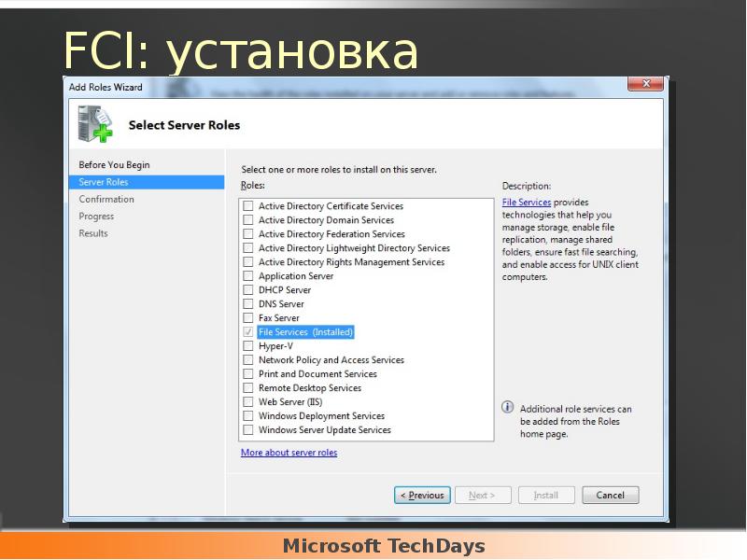Select the highlighted File Services (Installed) entry

coord(305,331)
